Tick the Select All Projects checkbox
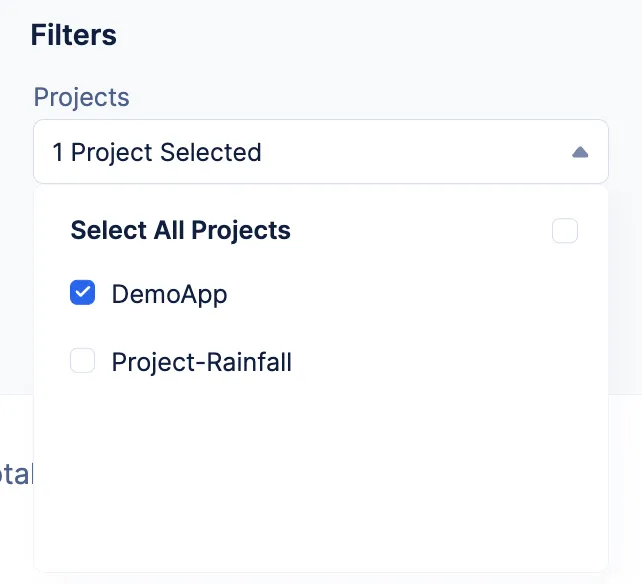 (565, 231)
